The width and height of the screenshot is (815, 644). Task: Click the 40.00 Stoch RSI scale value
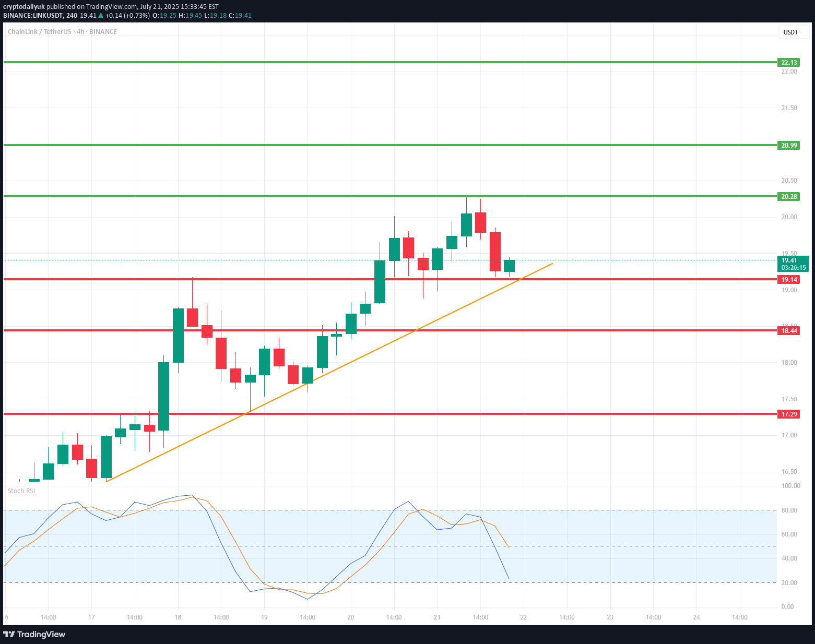pyautogui.click(x=789, y=558)
